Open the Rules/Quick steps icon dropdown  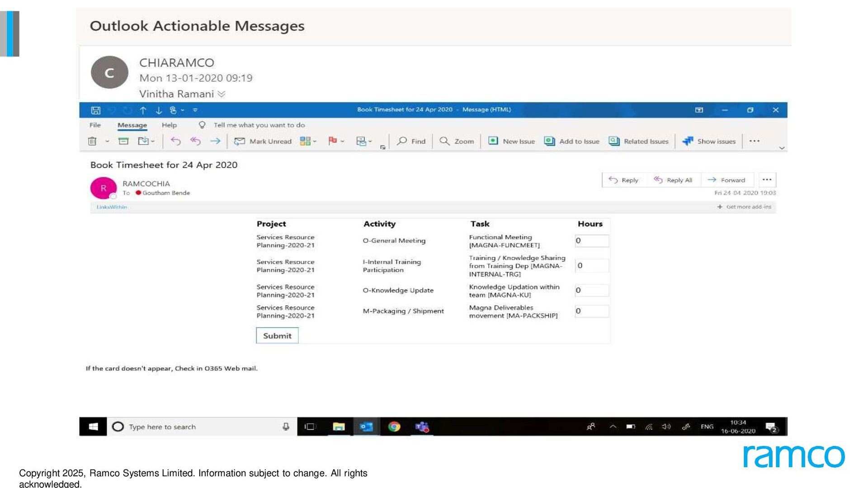pyautogui.click(x=364, y=141)
